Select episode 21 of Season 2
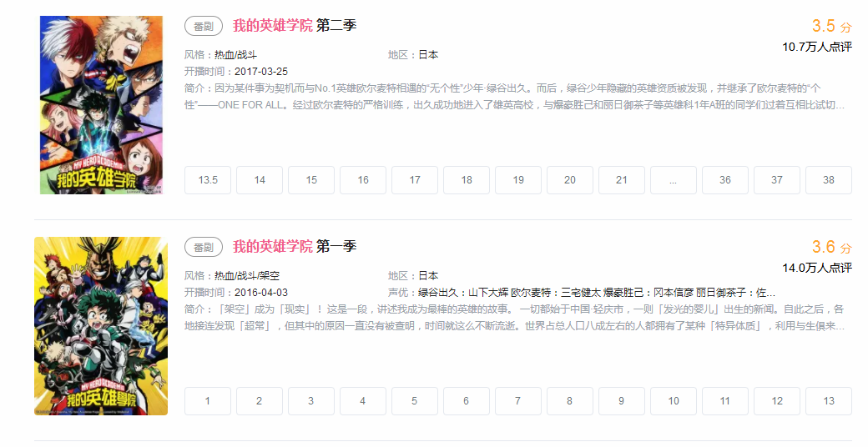 622,180
